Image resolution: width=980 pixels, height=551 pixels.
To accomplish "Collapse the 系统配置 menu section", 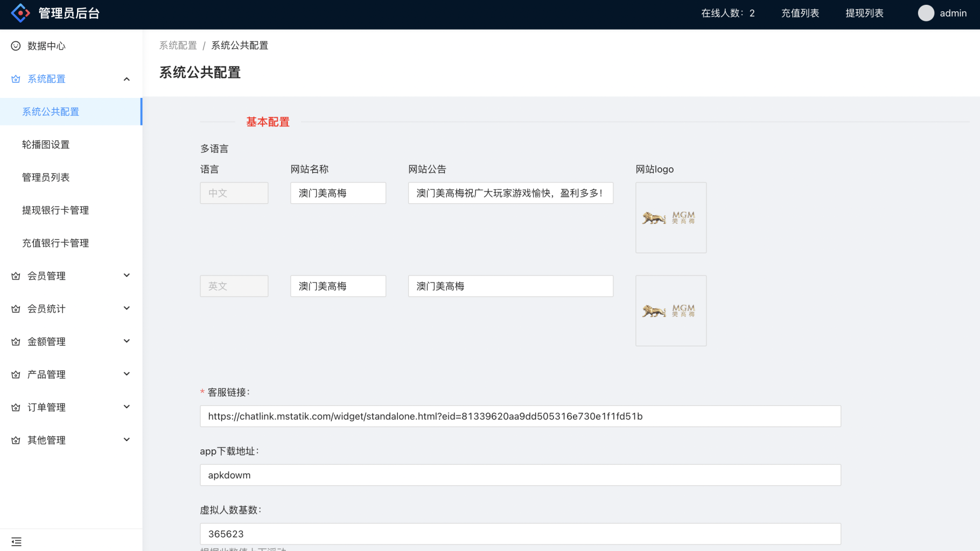I will tap(127, 79).
